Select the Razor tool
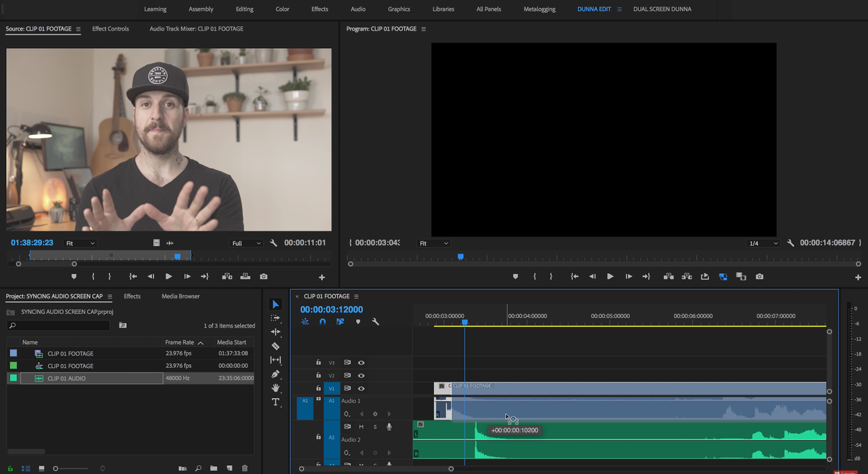 pos(275,346)
